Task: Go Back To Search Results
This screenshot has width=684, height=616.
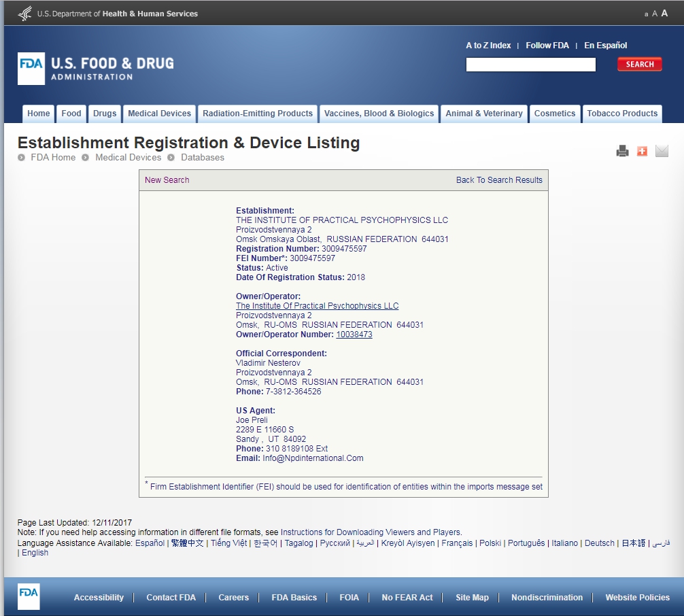Action: click(499, 180)
